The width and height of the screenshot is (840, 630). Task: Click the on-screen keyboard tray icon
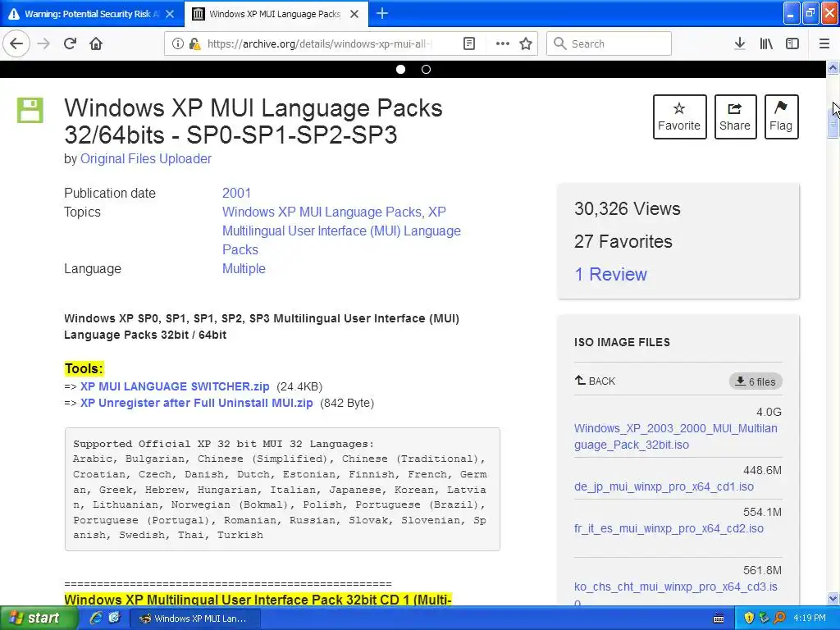(719, 619)
